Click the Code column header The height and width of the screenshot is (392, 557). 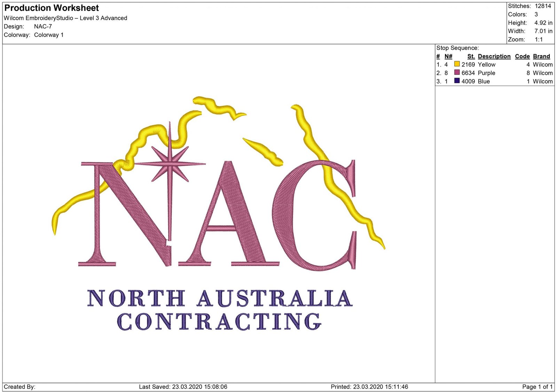coord(523,56)
